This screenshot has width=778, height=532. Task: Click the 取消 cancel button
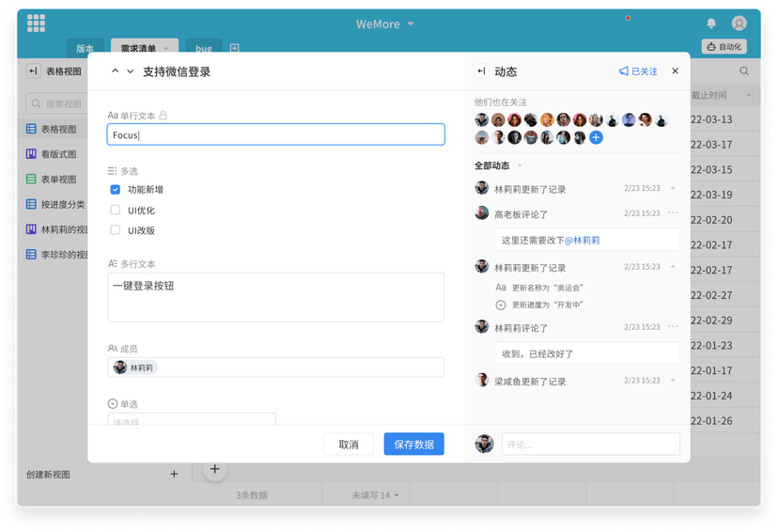349,445
